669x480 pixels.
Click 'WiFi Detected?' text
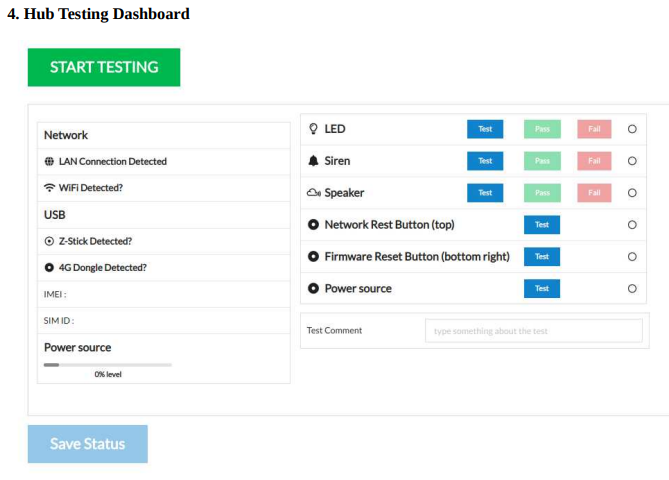click(91, 188)
